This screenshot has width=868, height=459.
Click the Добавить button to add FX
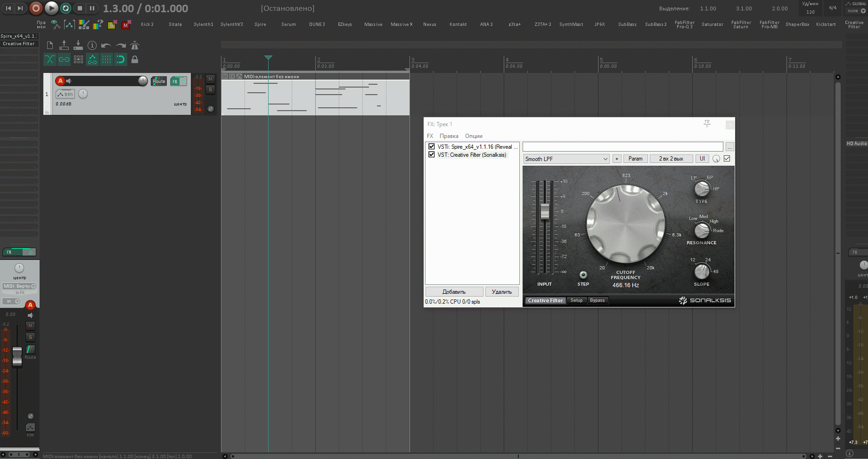454,292
